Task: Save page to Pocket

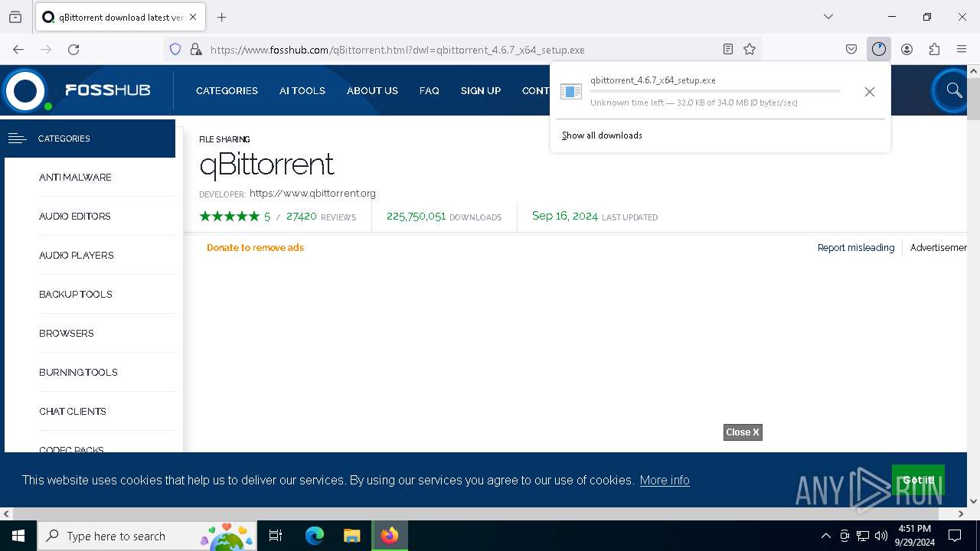Action: pyautogui.click(x=851, y=49)
